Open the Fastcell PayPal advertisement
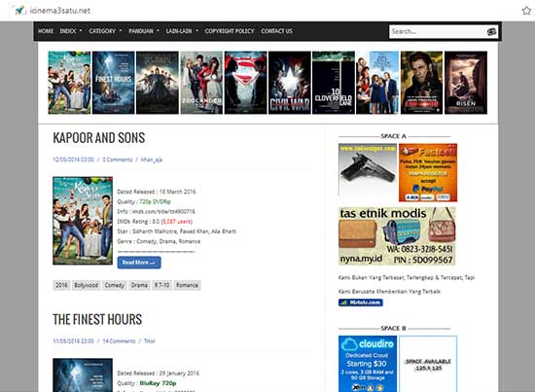Viewport: 535px width, 392px height. [x=428, y=172]
